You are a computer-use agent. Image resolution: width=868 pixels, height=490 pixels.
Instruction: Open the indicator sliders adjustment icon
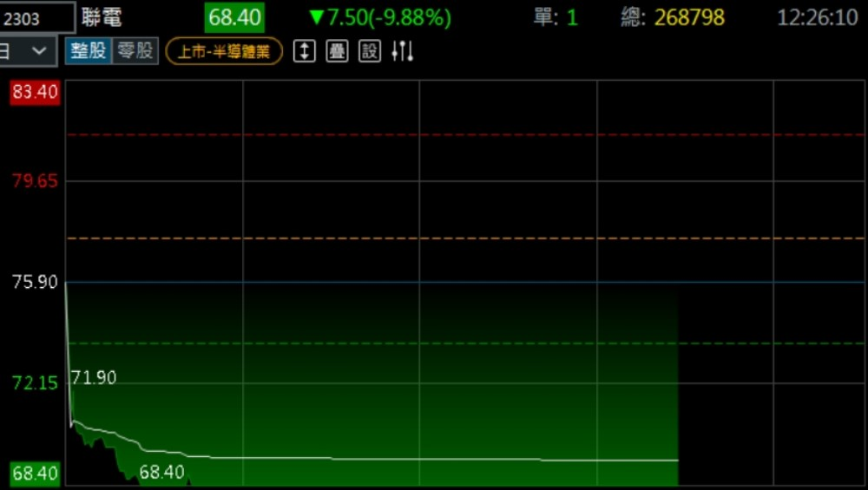click(x=402, y=51)
